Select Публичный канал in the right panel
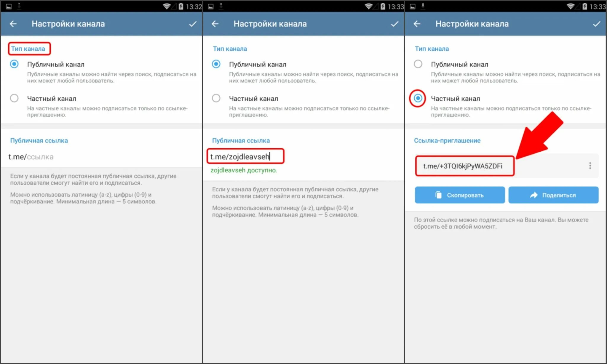607x364 pixels. coord(418,64)
